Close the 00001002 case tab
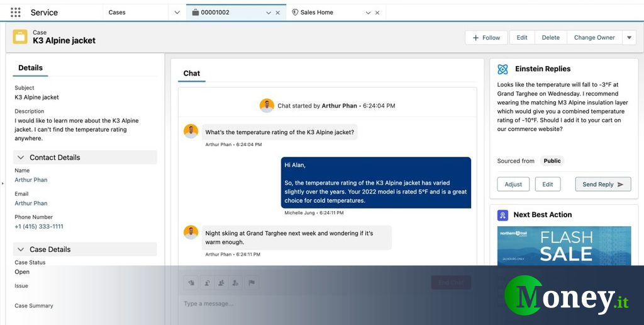The height and width of the screenshot is (325, 644). point(279,13)
